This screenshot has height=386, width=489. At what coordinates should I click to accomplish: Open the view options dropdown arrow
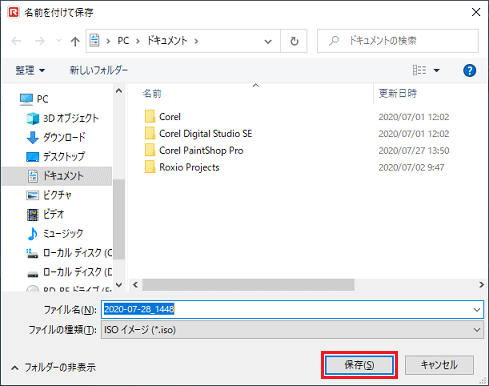436,70
